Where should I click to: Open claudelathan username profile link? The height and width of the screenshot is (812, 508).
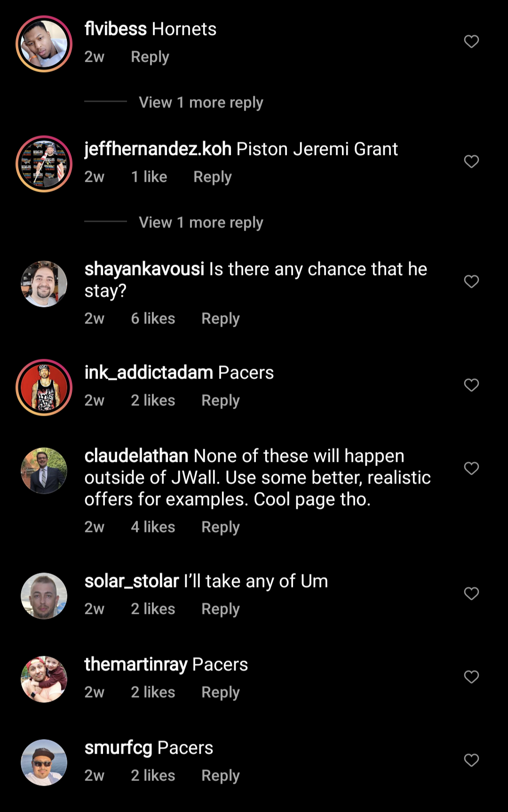(136, 456)
